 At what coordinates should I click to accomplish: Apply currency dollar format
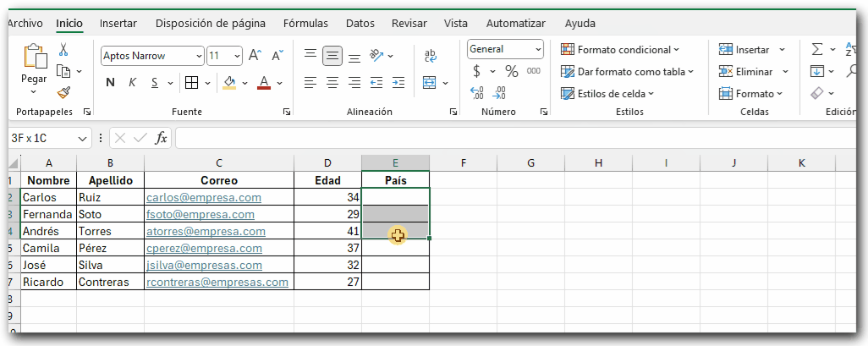(476, 71)
